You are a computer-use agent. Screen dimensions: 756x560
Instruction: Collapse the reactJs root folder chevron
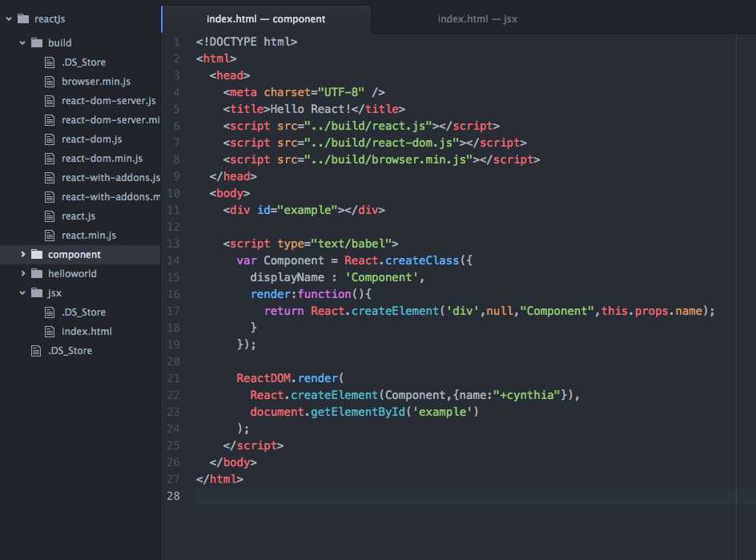tap(9, 18)
